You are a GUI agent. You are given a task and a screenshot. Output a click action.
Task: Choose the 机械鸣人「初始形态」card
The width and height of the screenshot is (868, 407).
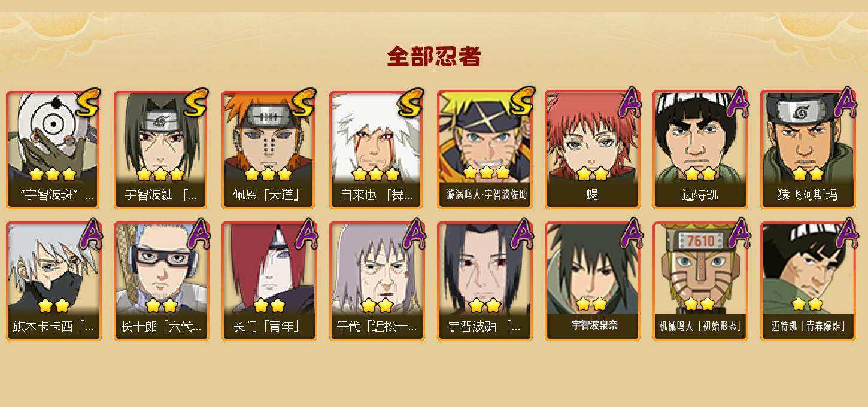(x=700, y=281)
